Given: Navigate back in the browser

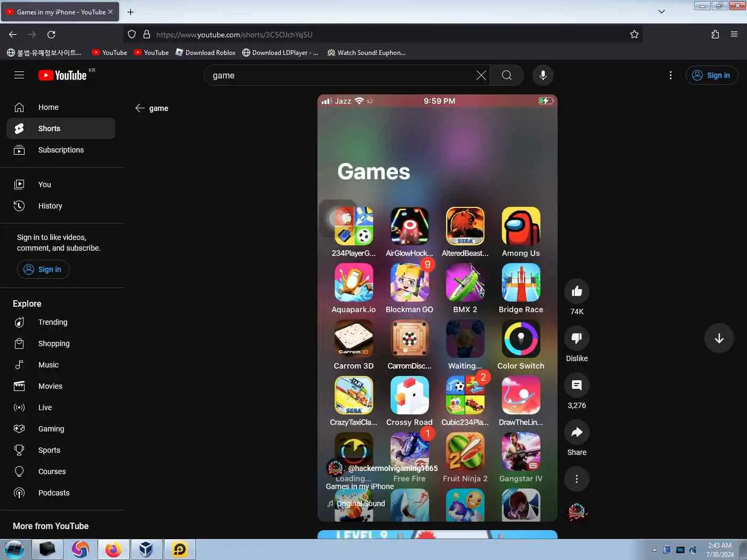Looking at the screenshot, I should click(x=13, y=35).
